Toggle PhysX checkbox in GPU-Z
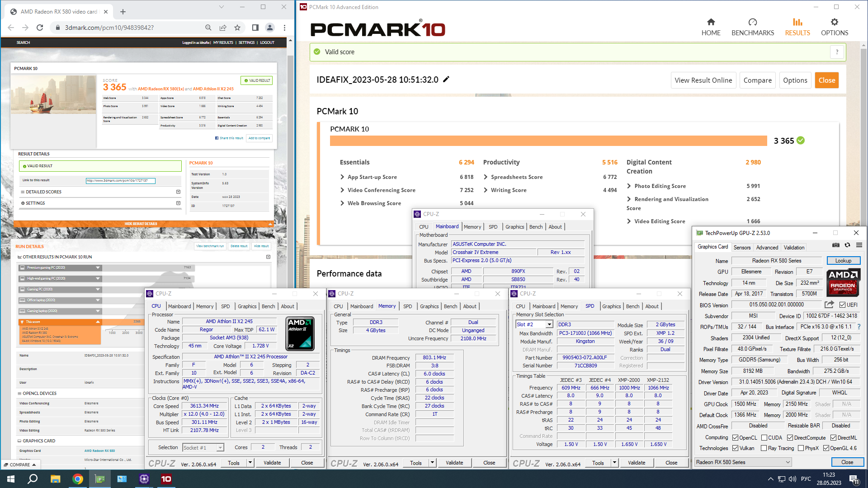This screenshot has width=868, height=488. click(x=801, y=448)
